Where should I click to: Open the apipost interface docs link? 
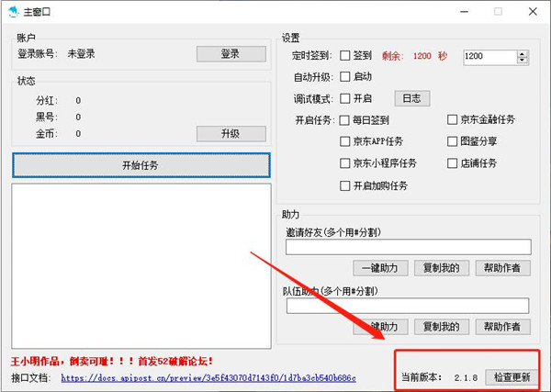(x=207, y=378)
